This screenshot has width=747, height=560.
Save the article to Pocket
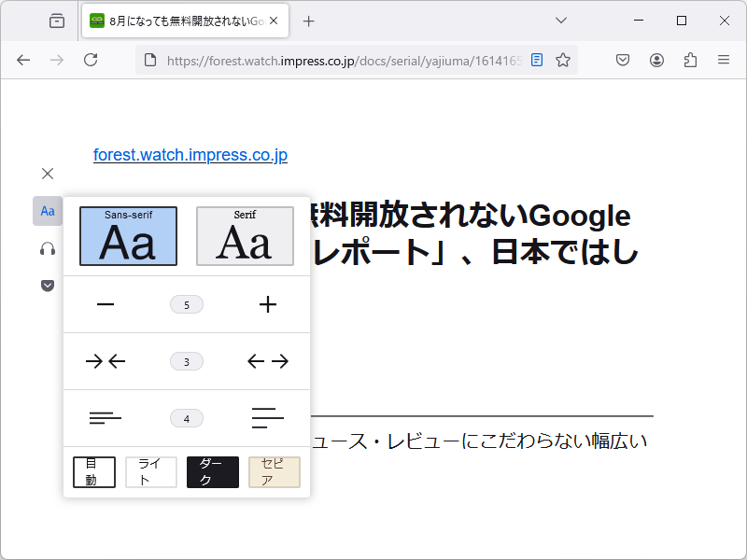(x=623, y=59)
